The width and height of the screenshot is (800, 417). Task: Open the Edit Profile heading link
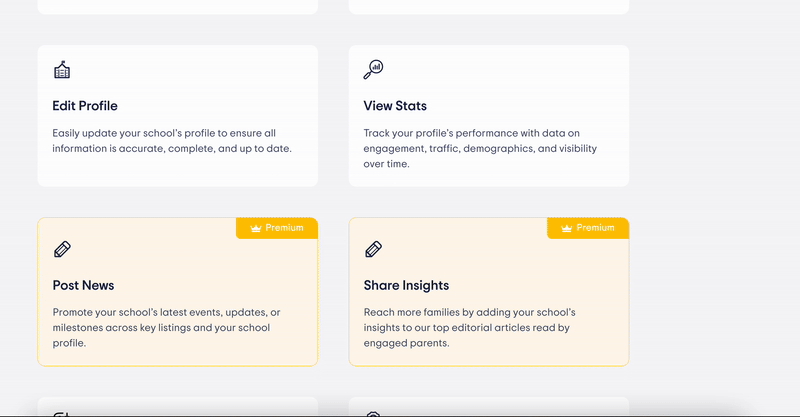[85, 106]
